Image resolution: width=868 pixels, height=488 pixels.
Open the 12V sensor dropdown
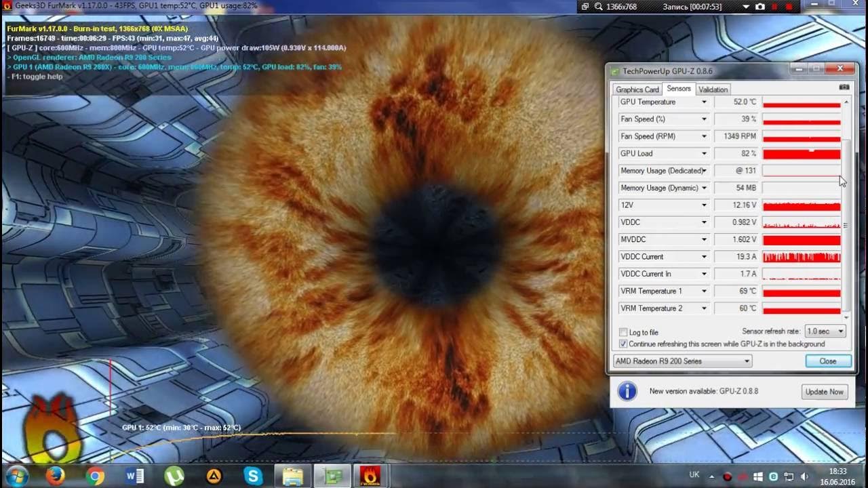tap(704, 205)
